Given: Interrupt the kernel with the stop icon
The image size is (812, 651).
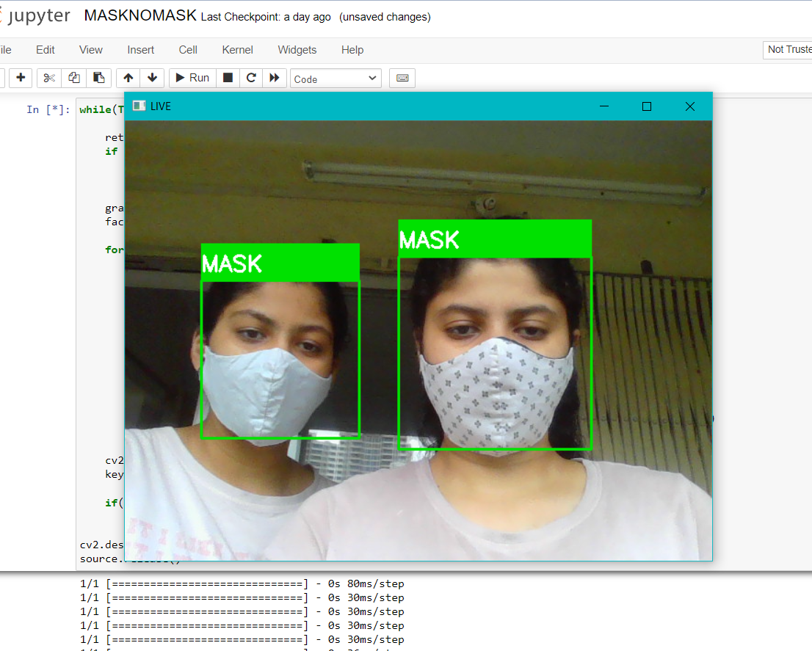Looking at the screenshot, I should click(x=228, y=77).
